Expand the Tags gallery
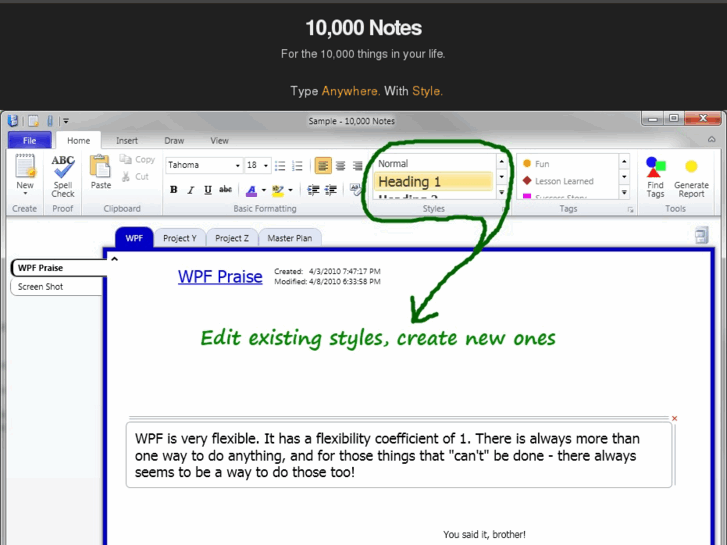This screenshot has height=545, width=727. (x=624, y=192)
